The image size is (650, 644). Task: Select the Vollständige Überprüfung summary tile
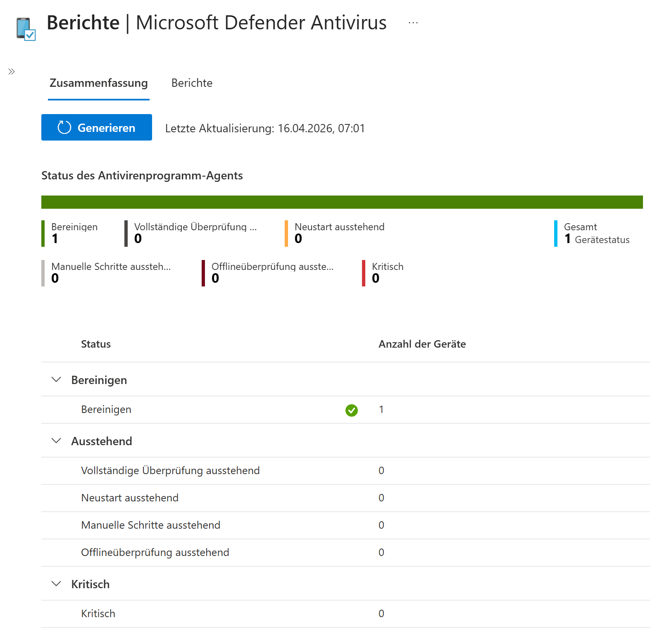point(191,233)
